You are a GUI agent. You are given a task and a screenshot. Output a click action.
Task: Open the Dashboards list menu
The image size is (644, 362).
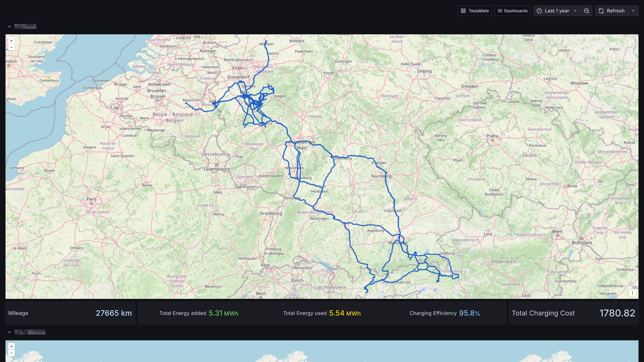pos(512,11)
